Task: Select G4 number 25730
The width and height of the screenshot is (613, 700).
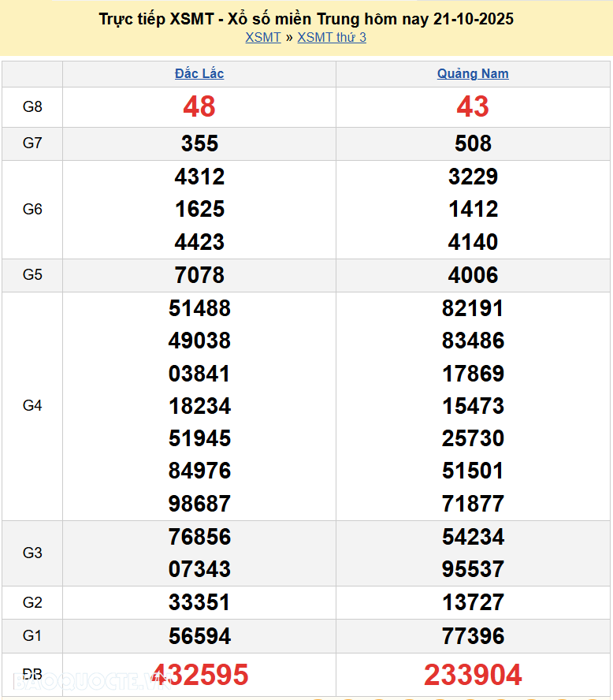Action: (473, 438)
